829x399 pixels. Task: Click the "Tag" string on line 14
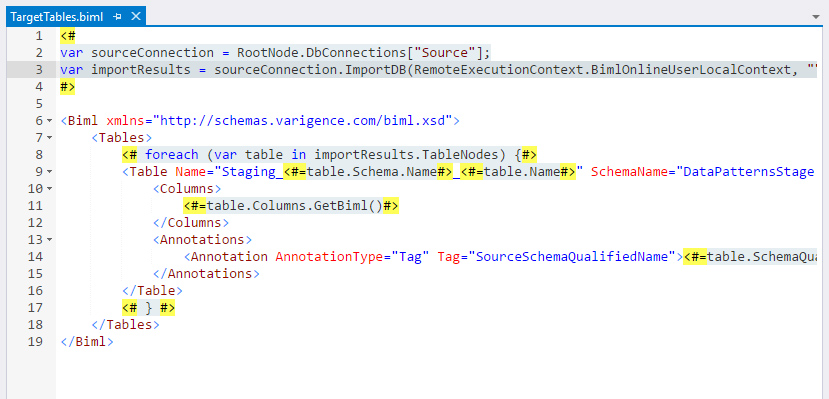coord(410,257)
